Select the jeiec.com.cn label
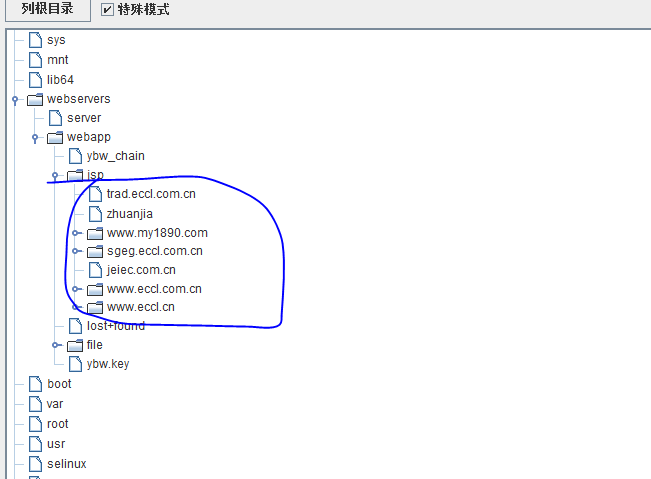 141,270
